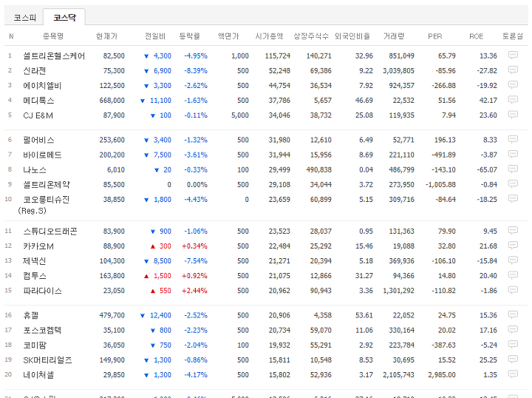532x398 pixels.
Task: Click the 전일비 column header
Action: click(x=155, y=36)
